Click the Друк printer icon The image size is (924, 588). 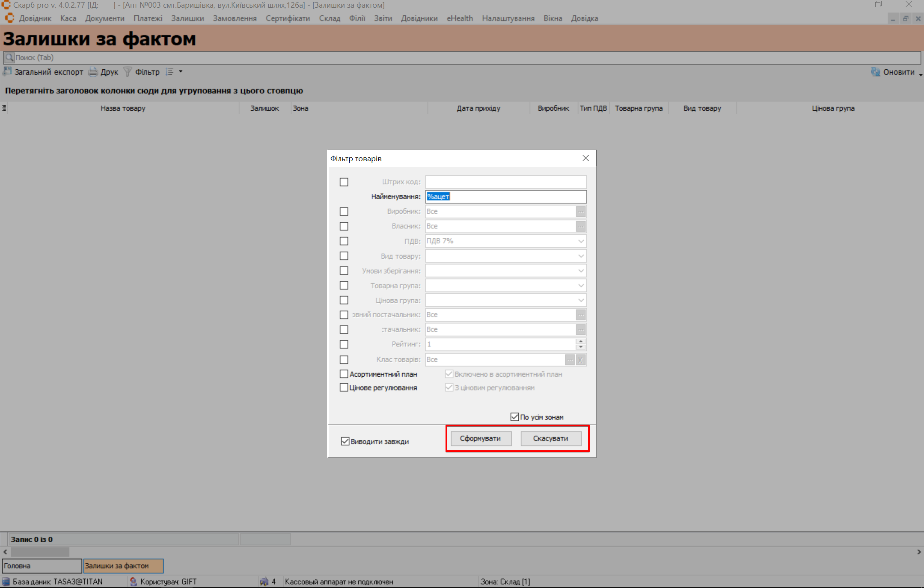(93, 72)
